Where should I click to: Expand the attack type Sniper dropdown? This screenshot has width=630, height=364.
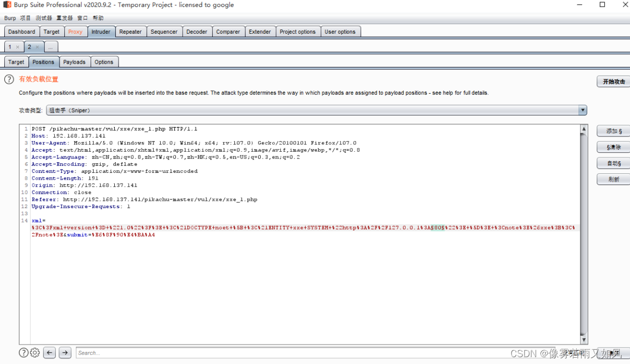click(x=582, y=110)
